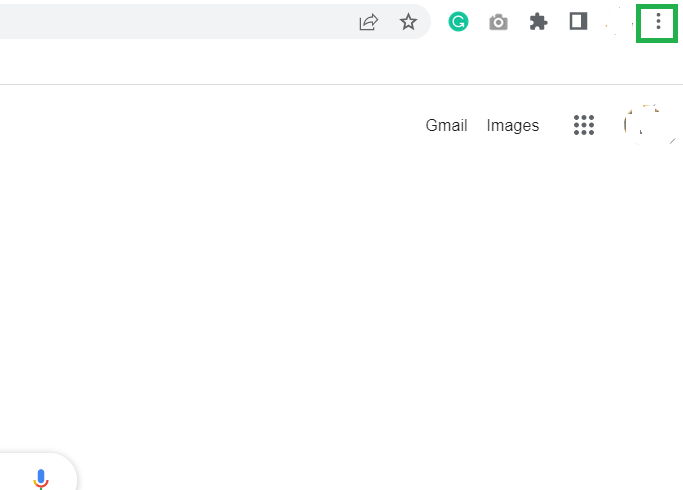Open the Extensions puzzle piece menu
This screenshot has height=490, width=683.
[x=538, y=22]
